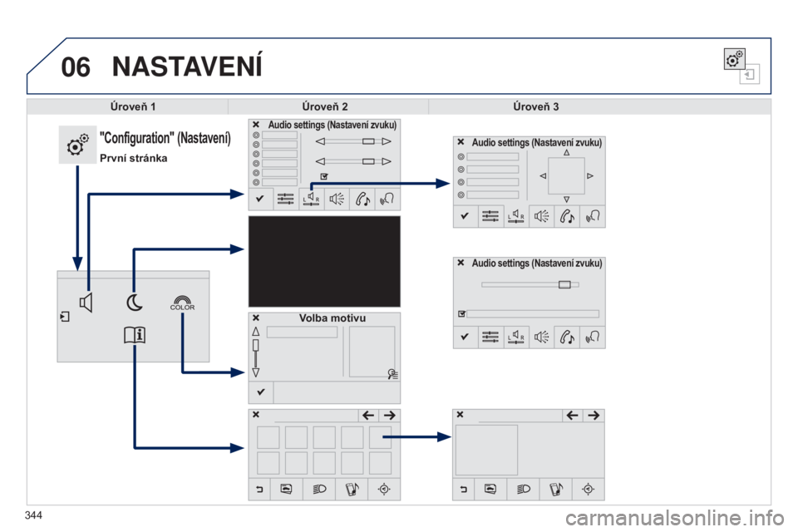Select fourth radio button in Level 3 balance panel
Image resolution: width=798 pixels, height=532 pixels.
pyautogui.click(x=461, y=195)
